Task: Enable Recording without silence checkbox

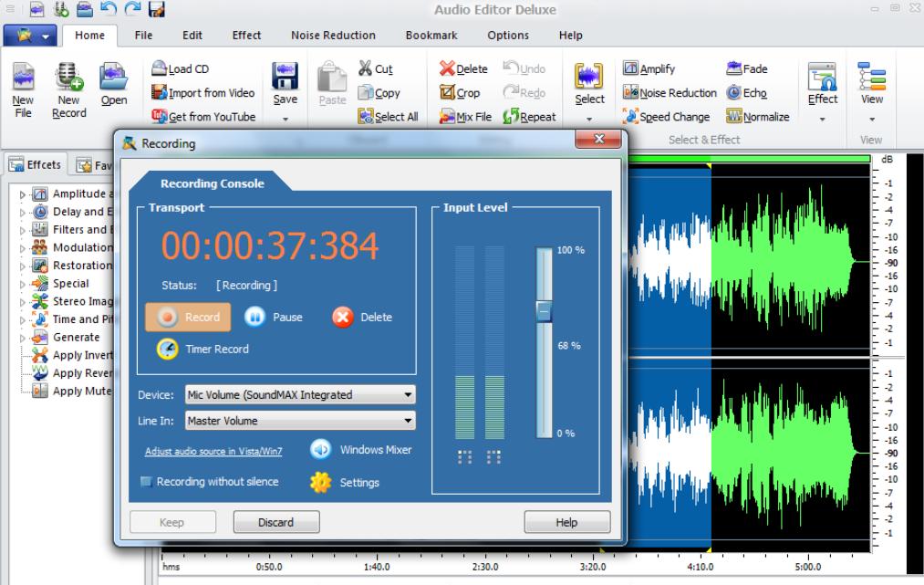Action: tap(146, 482)
